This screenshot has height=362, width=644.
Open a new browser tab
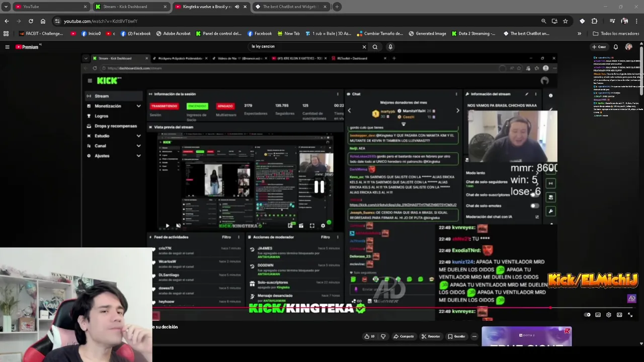[x=337, y=7]
